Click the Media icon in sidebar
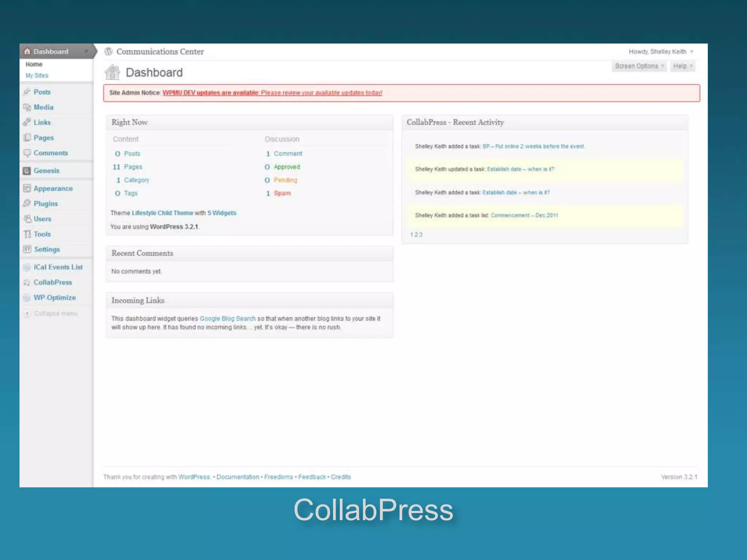 [x=27, y=107]
